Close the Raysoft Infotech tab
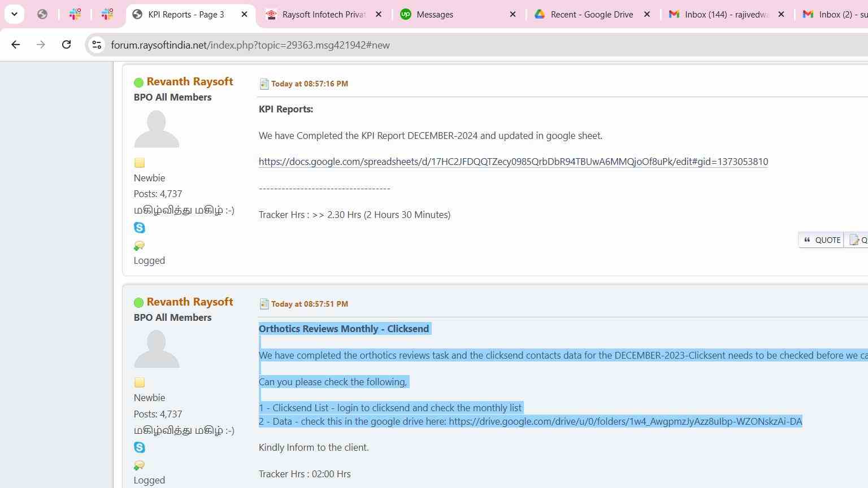Image resolution: width=868 pixels, height=488 pixels. (x=379, y=15)
